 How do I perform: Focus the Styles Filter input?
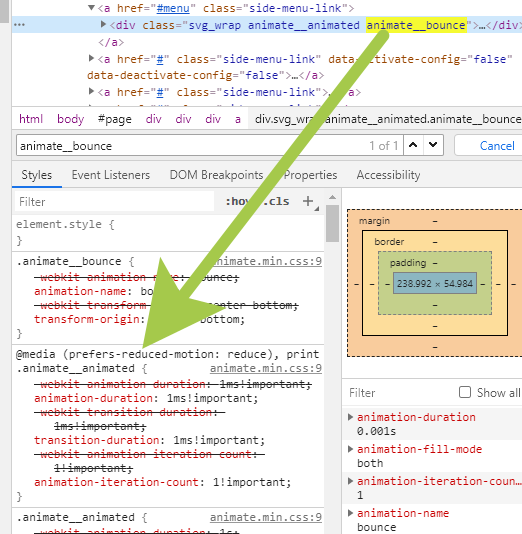114,202
